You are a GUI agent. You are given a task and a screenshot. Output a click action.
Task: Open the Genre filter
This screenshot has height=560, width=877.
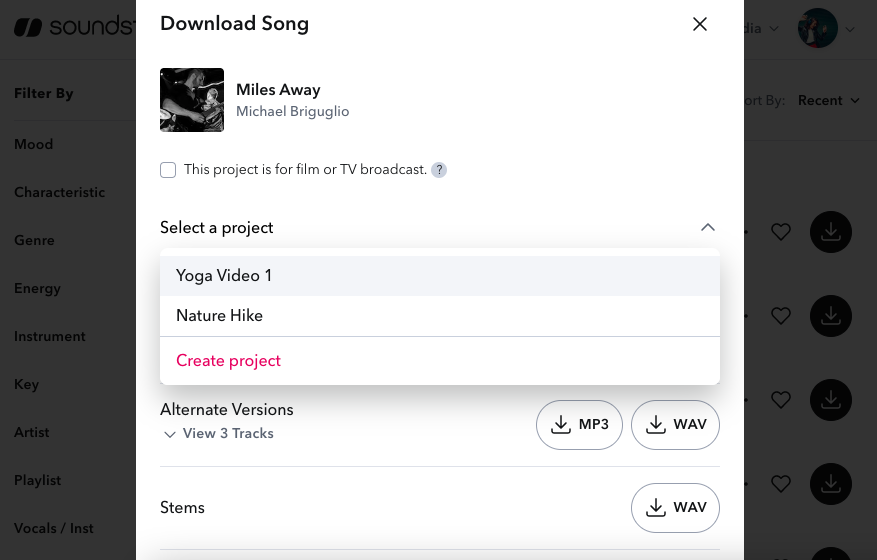click(34, 240)
